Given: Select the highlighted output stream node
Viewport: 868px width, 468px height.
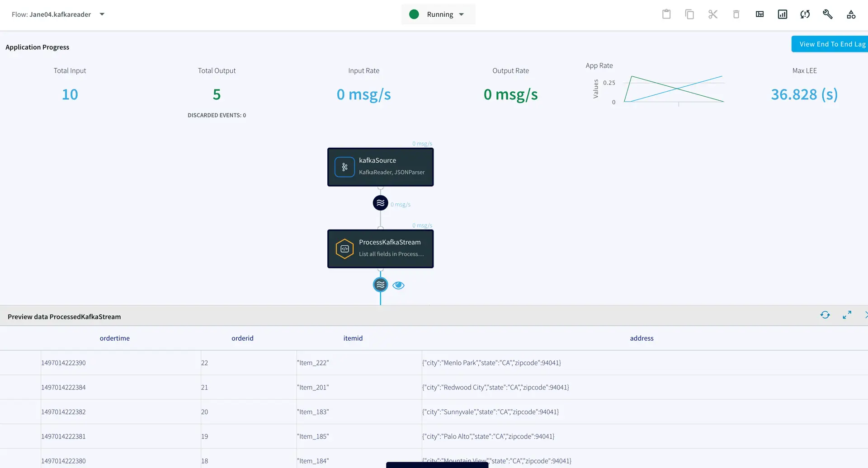Looking at the screenshot, I should pyautogui.click(x=380, y=285).
